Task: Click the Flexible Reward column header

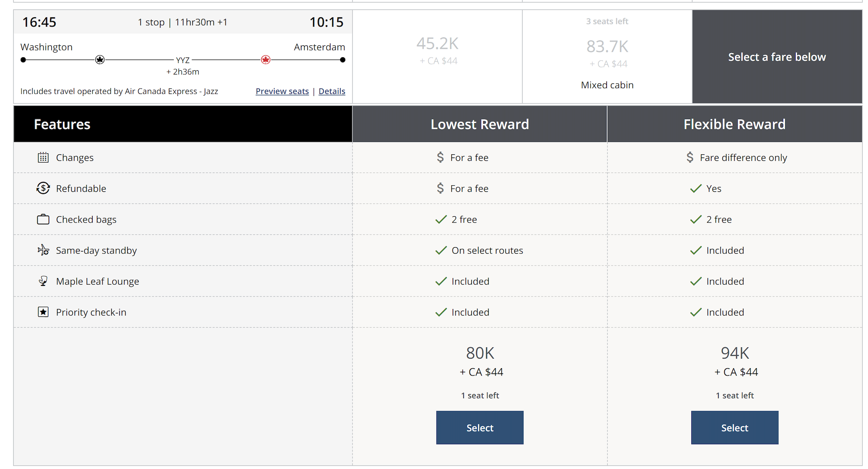Action: click(734, 124)
